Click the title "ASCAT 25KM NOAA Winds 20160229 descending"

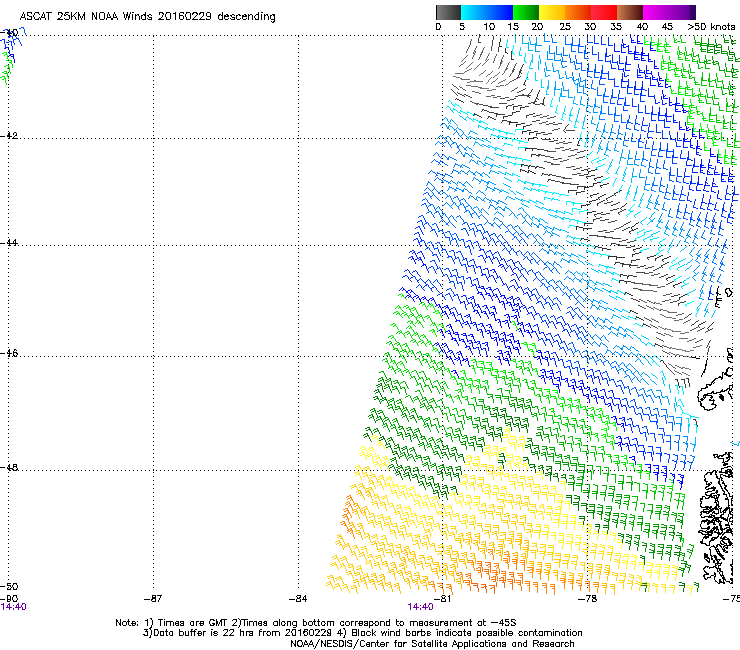point(148,17)
